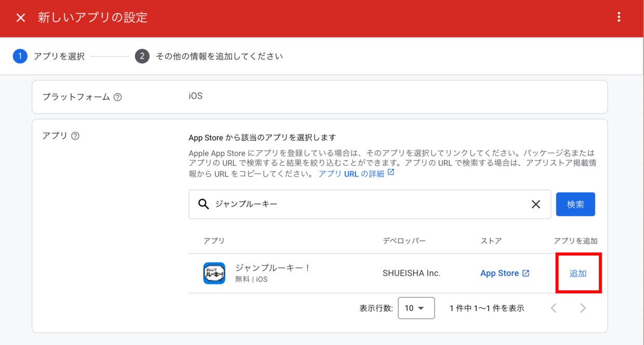This screenshot has width=644, height=345.
Task: Click the ジャンプルーキー！ app icon thumbnail
Action: (x=214, y=273)
